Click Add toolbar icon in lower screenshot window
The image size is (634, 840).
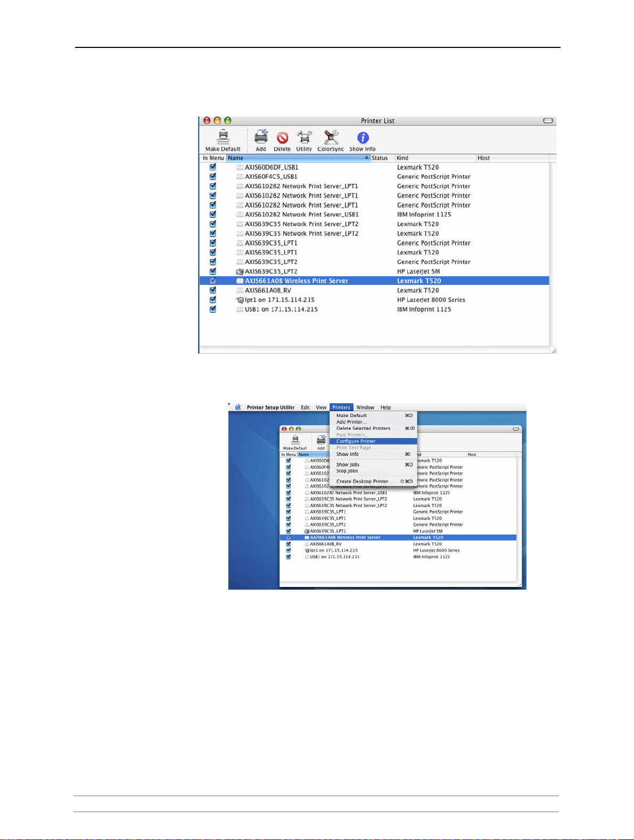point(321,440)
